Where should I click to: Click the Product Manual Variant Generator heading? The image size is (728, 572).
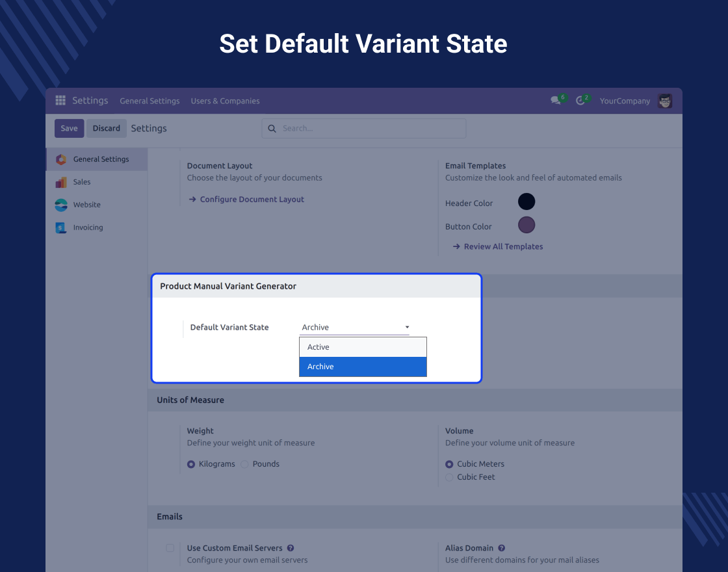pyautogui.click(x=228, y=286)
